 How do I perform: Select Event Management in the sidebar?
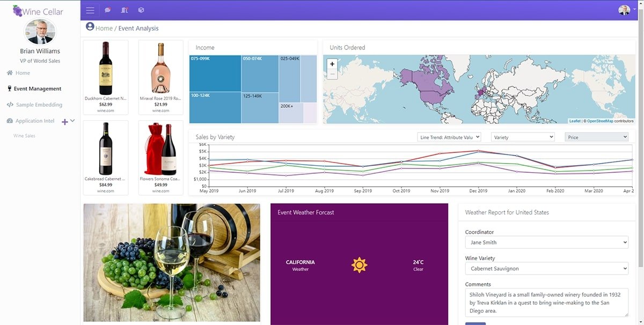38,89
